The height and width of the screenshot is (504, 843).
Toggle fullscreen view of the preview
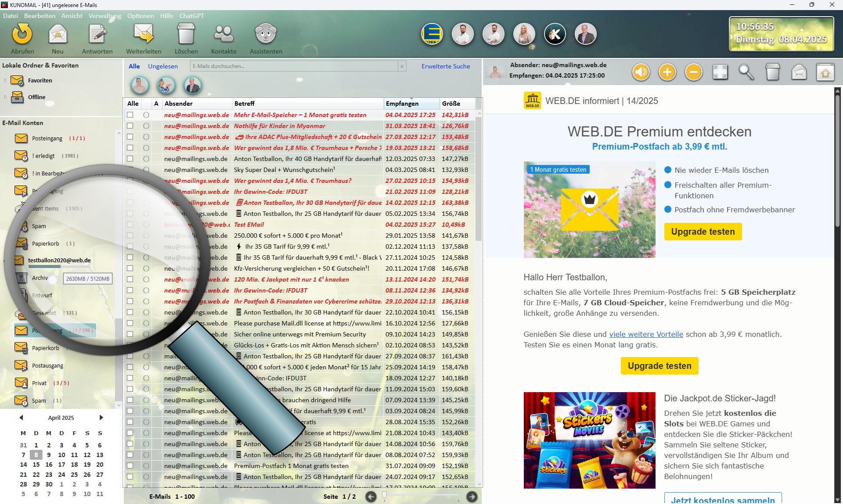point(720,72)
